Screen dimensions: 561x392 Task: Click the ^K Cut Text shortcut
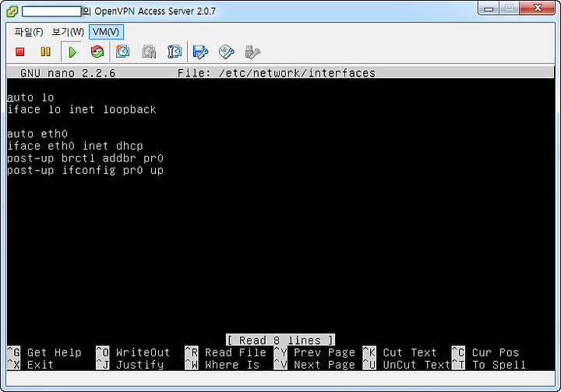(x=400, y=352)
